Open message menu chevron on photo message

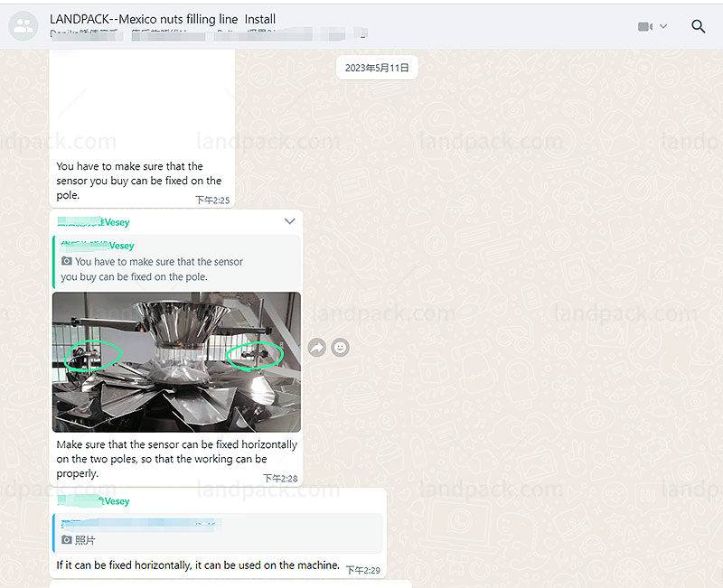click(x=289, y=221)
